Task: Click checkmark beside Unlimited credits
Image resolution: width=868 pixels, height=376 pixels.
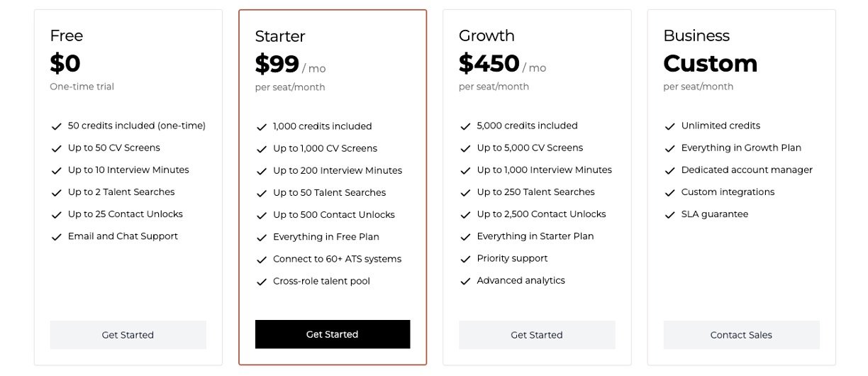Action: 669,126
